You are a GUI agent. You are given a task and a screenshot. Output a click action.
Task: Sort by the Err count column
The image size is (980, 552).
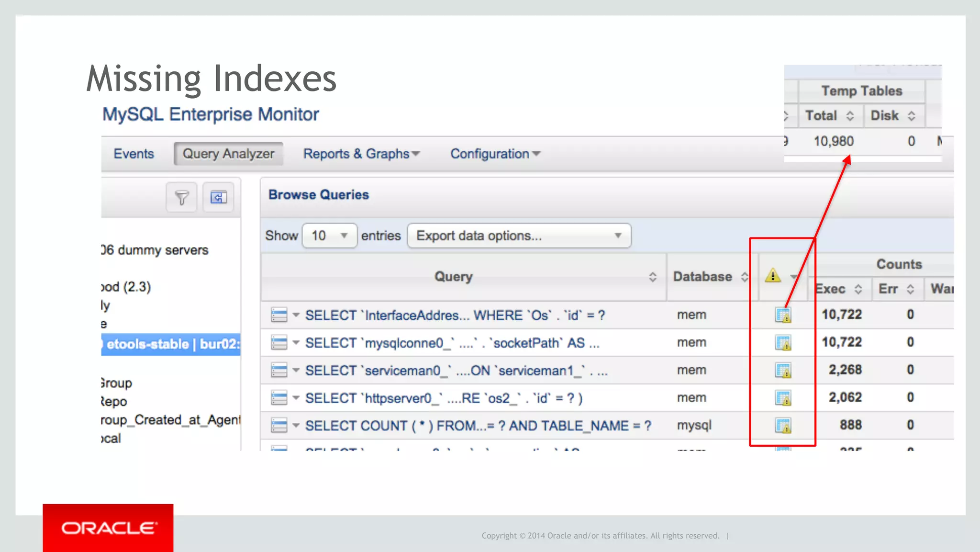[897, 289]
